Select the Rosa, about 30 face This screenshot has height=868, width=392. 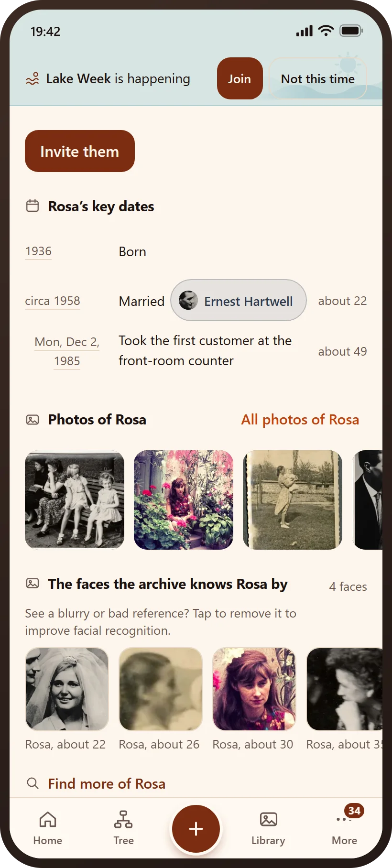point(254,689)
